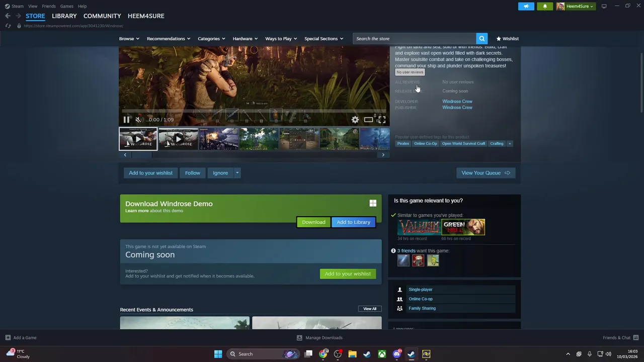
Task: Go forward with the navigation forward arrow
Action: 18,16
